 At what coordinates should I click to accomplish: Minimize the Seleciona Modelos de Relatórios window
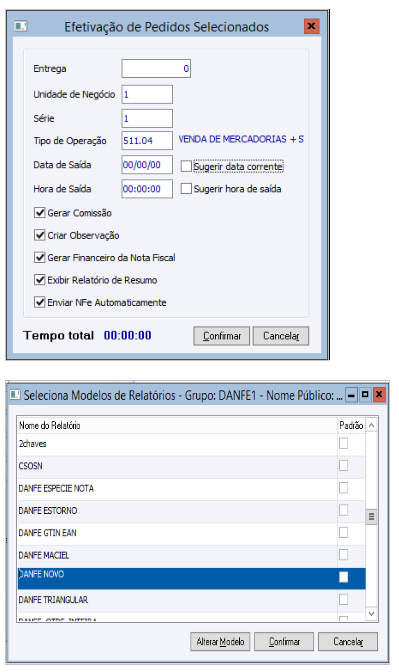coord(351,394)
